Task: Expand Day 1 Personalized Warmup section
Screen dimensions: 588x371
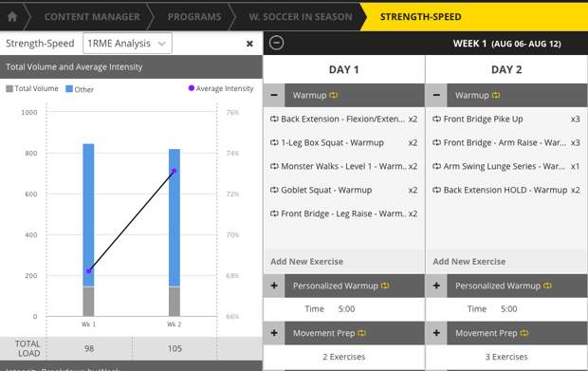Action: (x=274, y=286)
